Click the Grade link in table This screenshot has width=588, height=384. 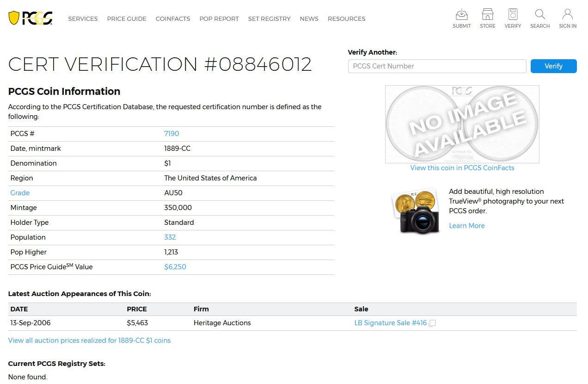(20, 193)
